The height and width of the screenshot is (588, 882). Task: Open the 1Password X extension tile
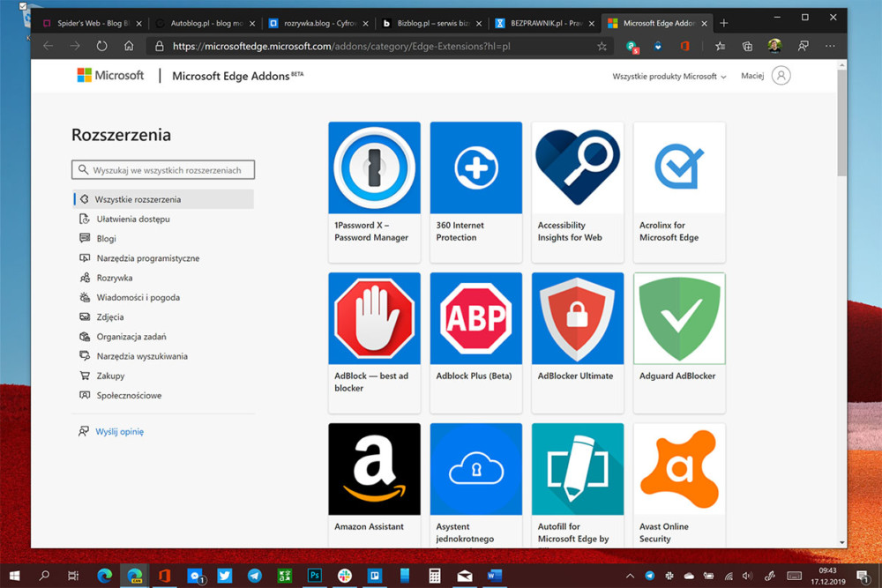tap(374, 191)
